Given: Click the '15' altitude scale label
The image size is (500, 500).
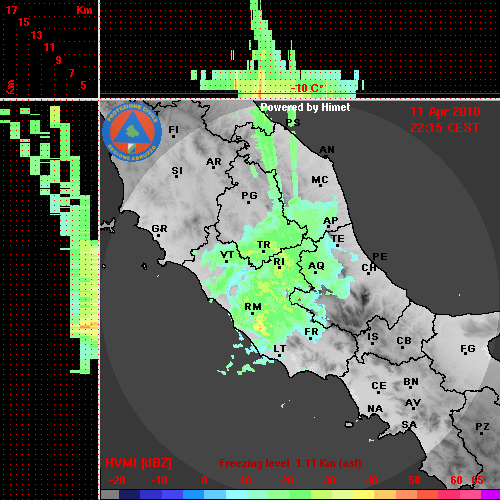Looking at the screenshot, I should pos(24,22).
